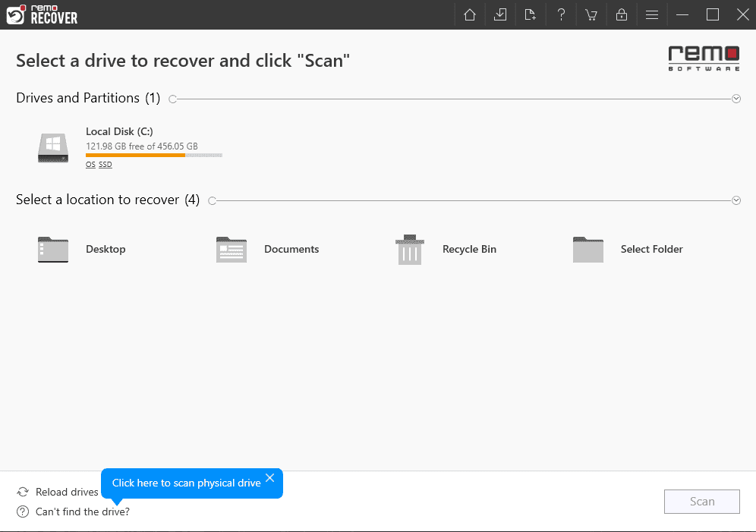Click the Documents folder icon
Viewport: 756px width, 532px height.
pos(232,250)
